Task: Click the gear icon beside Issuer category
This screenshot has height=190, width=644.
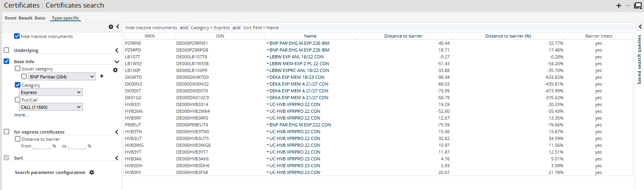Action: [x=115, y=70]
